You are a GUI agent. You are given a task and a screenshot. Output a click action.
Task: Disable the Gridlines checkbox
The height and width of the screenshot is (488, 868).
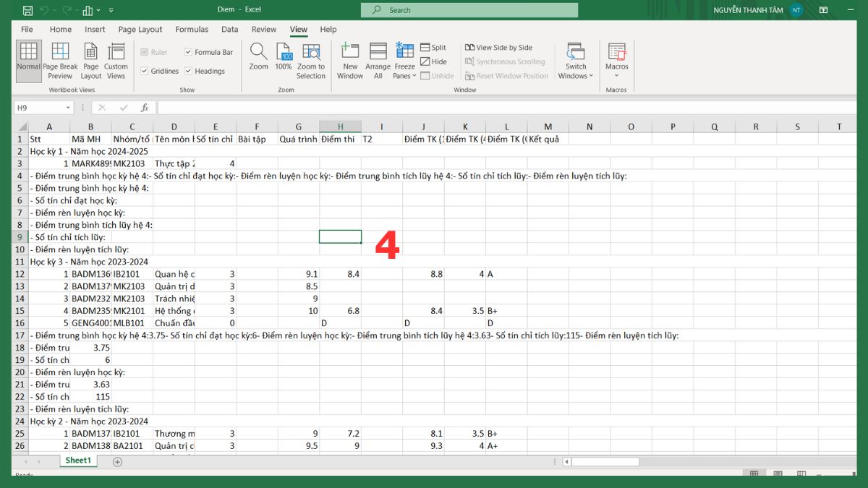tap(145, 71)
